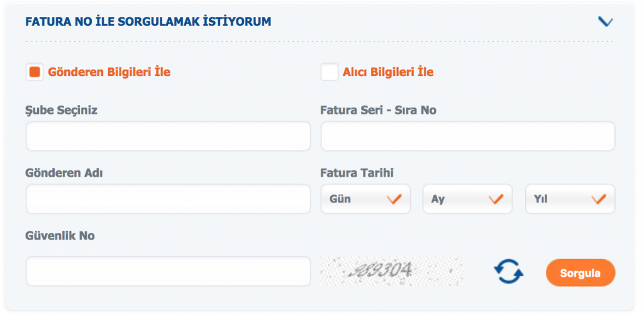Click the Güvenlik No label text
Image resolution: width=644 pixels, height=315 pixels.
click(60, 236)
